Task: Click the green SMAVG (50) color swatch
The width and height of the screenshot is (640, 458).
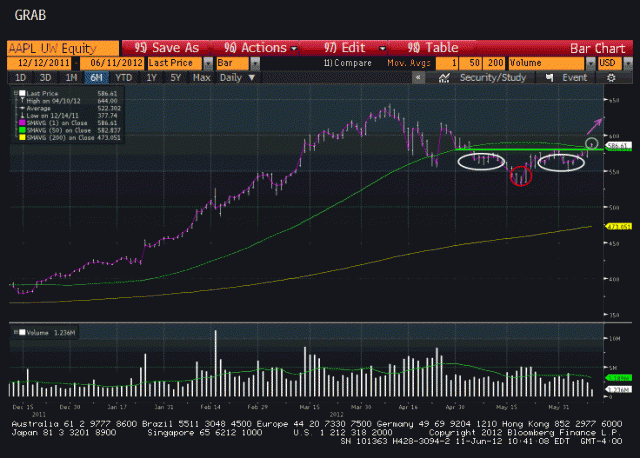Action: coord(22,130)
